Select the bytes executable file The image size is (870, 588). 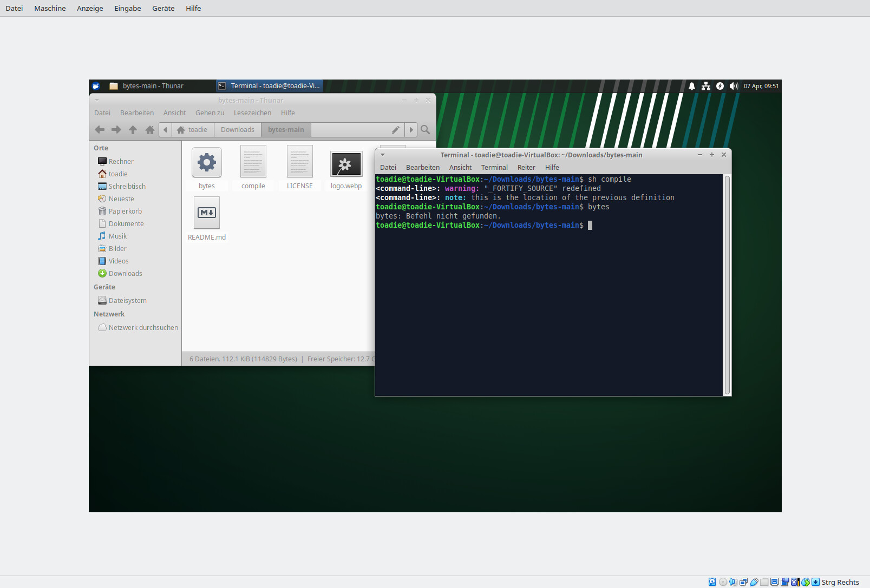[207, 168]
